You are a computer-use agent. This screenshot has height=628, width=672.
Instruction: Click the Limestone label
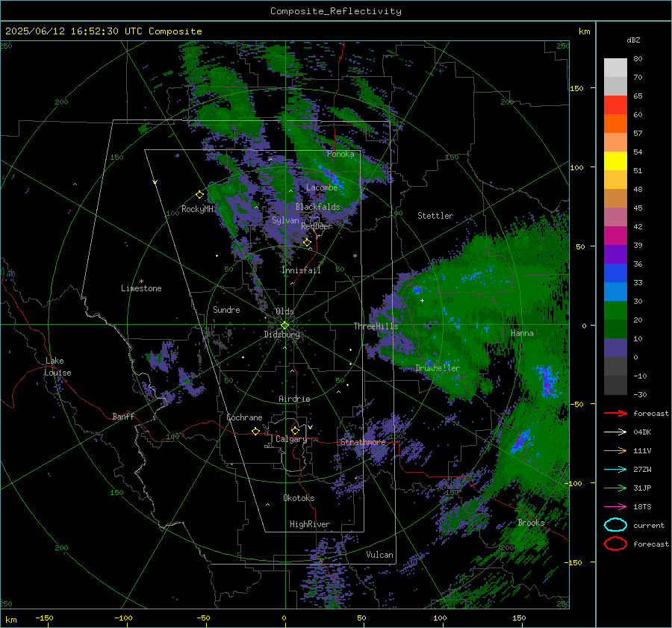pos(141,288)
